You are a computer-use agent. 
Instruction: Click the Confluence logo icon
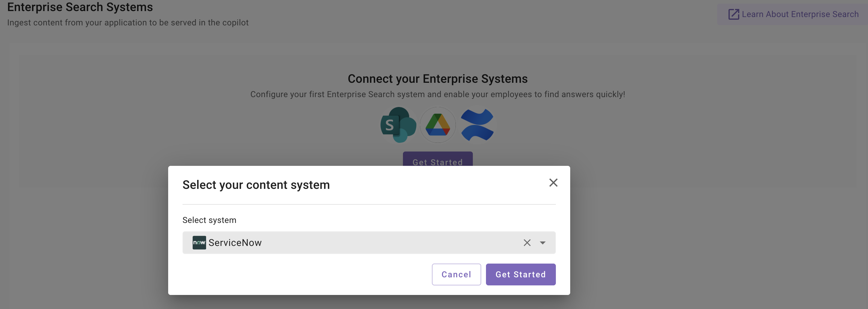[x=477, y=125]
